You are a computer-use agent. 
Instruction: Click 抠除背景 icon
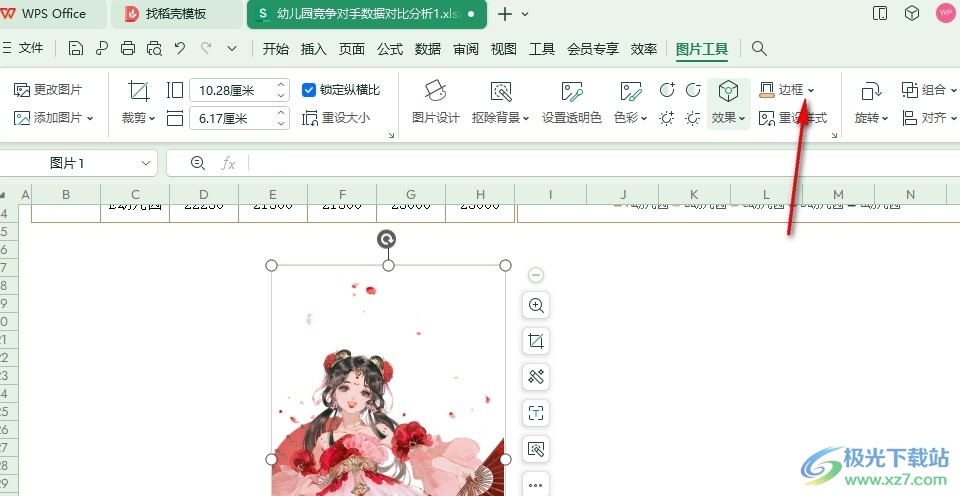501,92
